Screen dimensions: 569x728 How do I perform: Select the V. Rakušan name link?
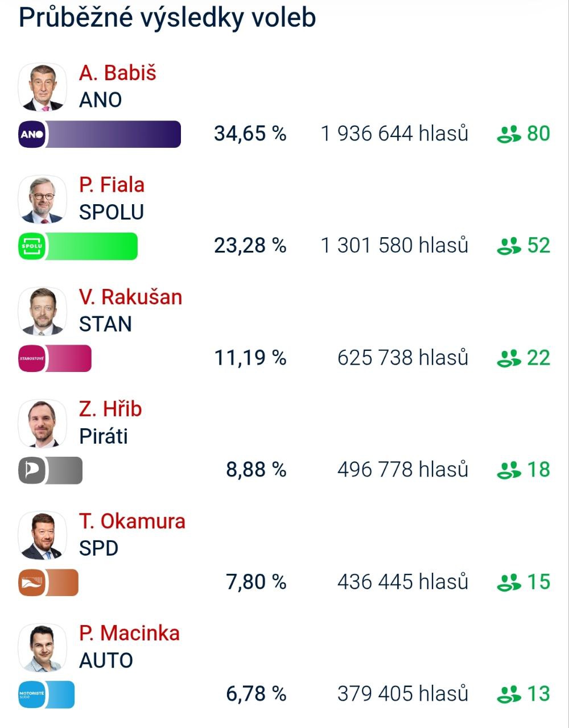point(130,297)
